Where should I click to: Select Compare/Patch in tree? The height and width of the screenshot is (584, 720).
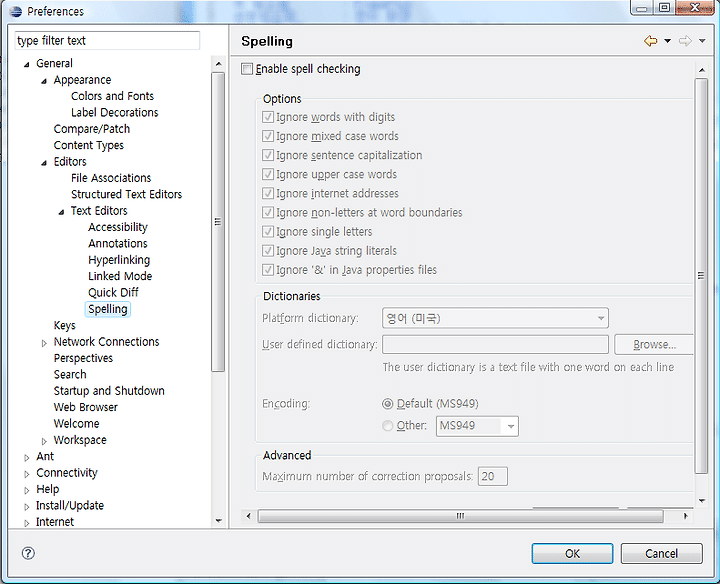coord(91,129)
